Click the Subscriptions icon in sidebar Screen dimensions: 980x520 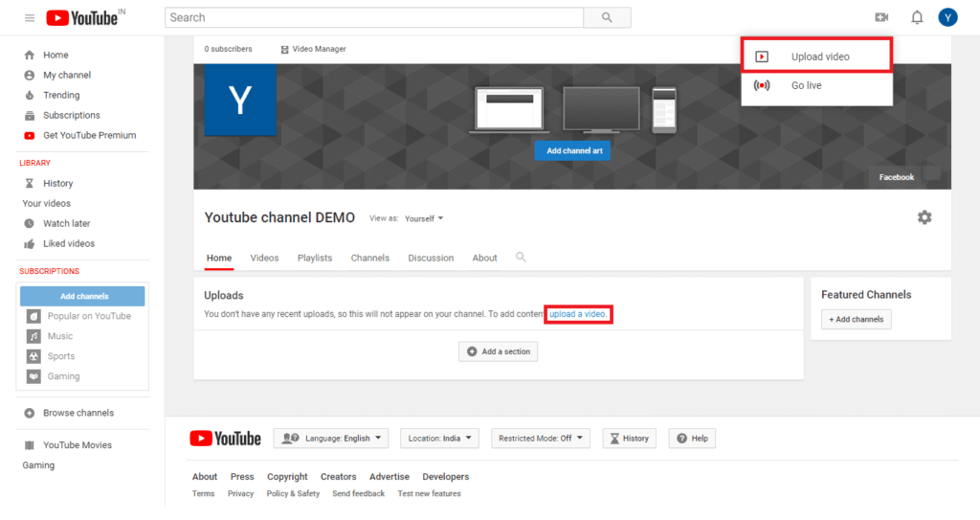coord(30,115)
